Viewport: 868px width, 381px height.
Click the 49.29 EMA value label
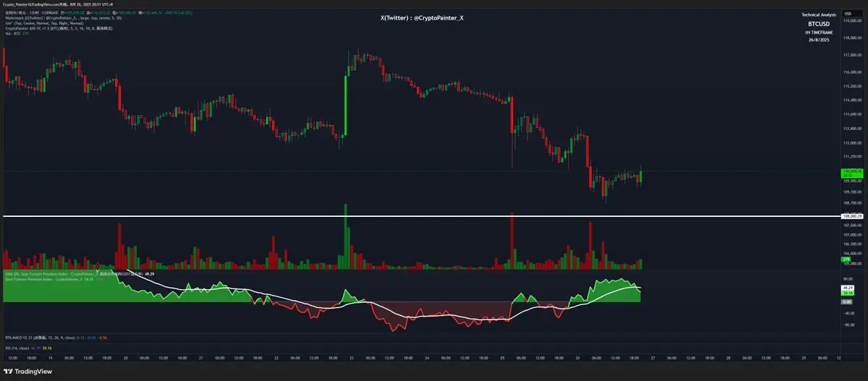[847, 288]
